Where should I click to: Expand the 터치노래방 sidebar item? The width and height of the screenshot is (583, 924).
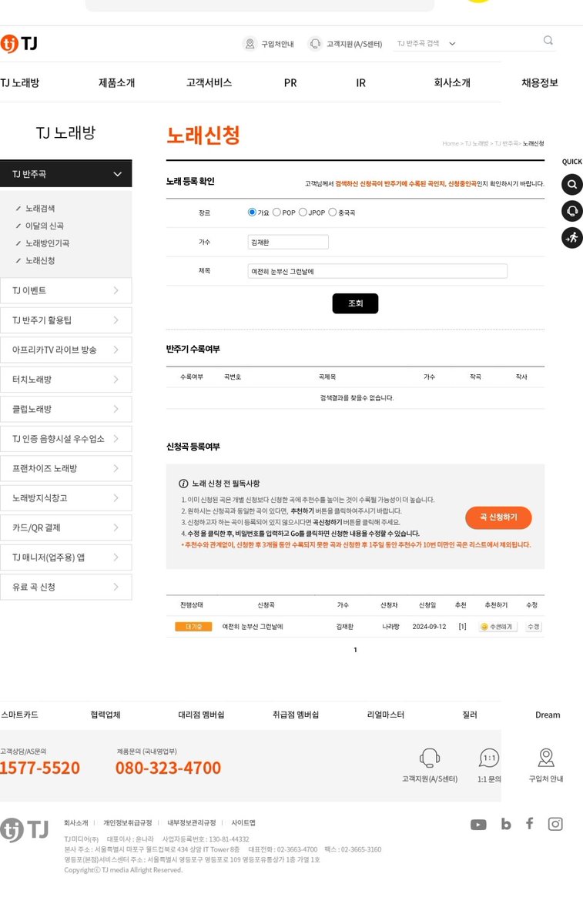(65, 380)
